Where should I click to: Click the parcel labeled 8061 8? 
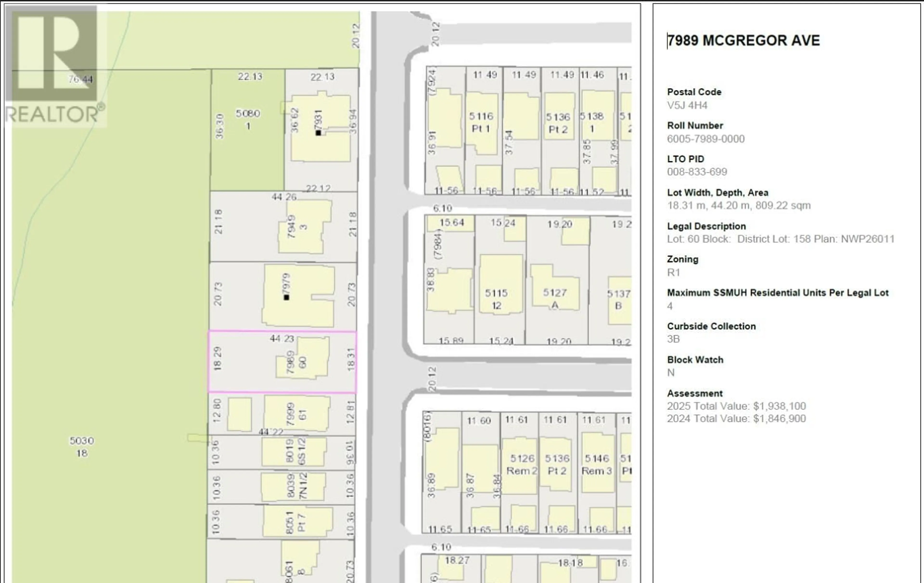click(281, 561)
